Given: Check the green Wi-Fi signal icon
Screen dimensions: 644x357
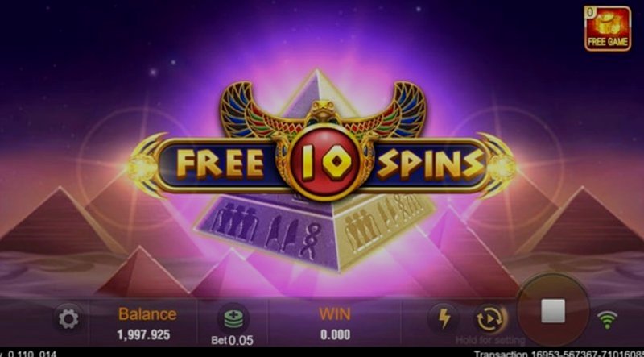Looking at the screenshot, I should coord(607,320).
